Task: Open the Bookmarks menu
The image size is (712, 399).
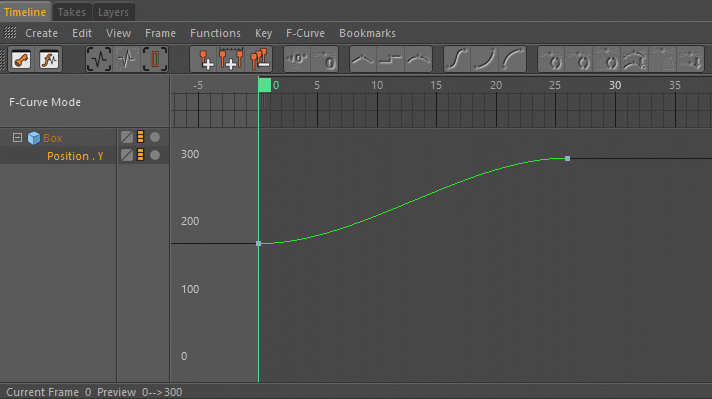Action: pyautogui.click(x=367, y=33)
